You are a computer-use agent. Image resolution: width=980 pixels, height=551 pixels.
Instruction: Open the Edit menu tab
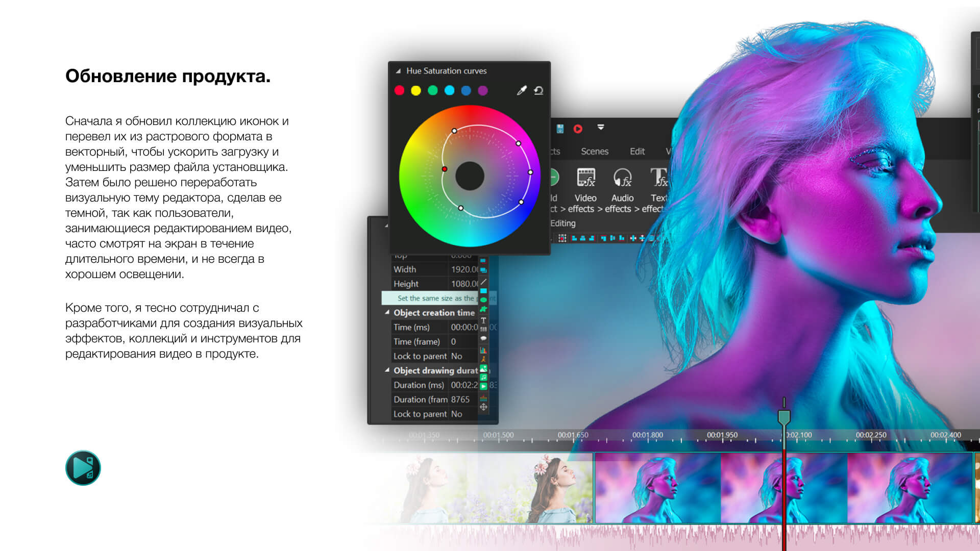[638, 151]
